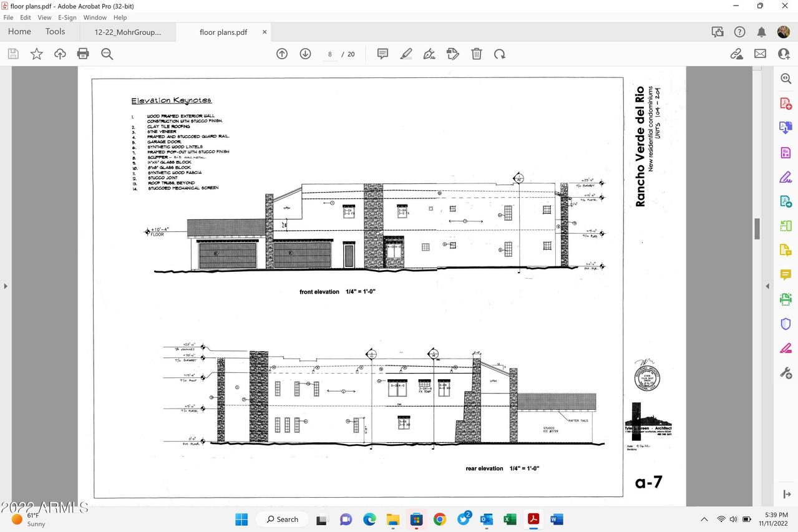Select the Add comment tool
Screen dimensions: 798x532
coord(382,54)
